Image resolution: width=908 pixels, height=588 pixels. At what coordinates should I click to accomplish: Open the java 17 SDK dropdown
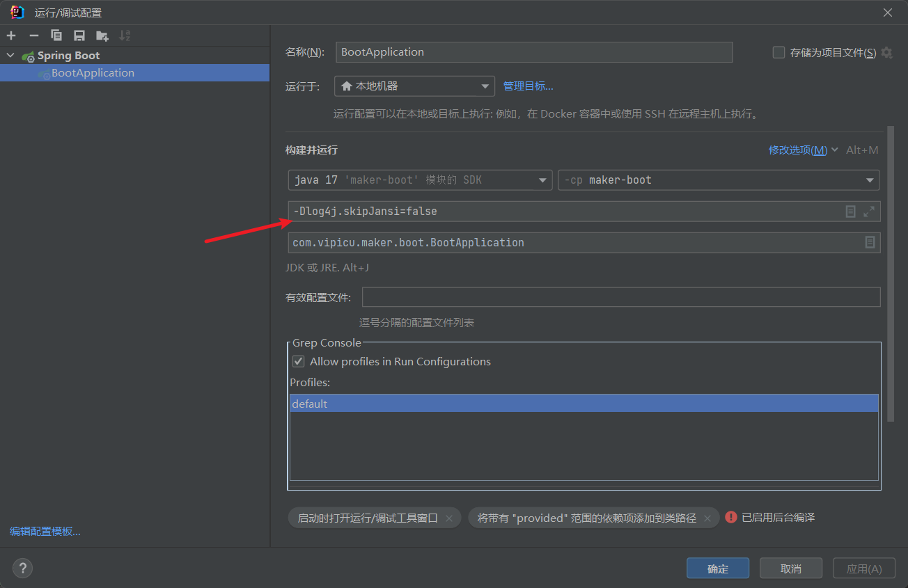coord(420,180)
